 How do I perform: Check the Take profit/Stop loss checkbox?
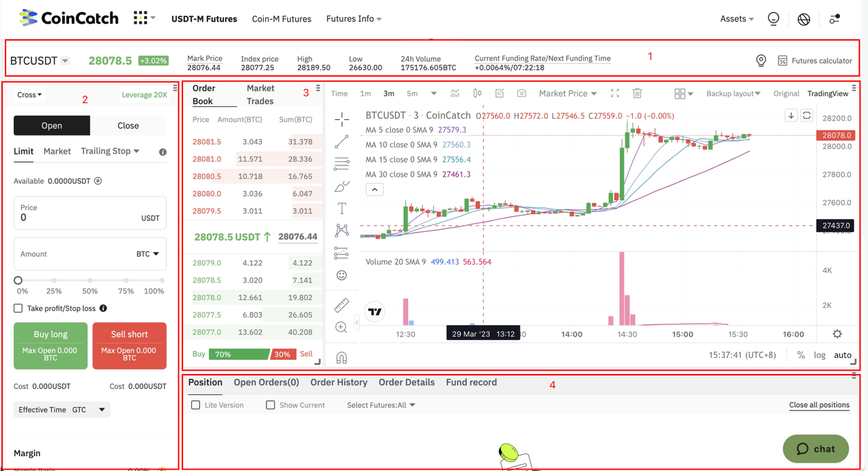[x=18, y=308]
